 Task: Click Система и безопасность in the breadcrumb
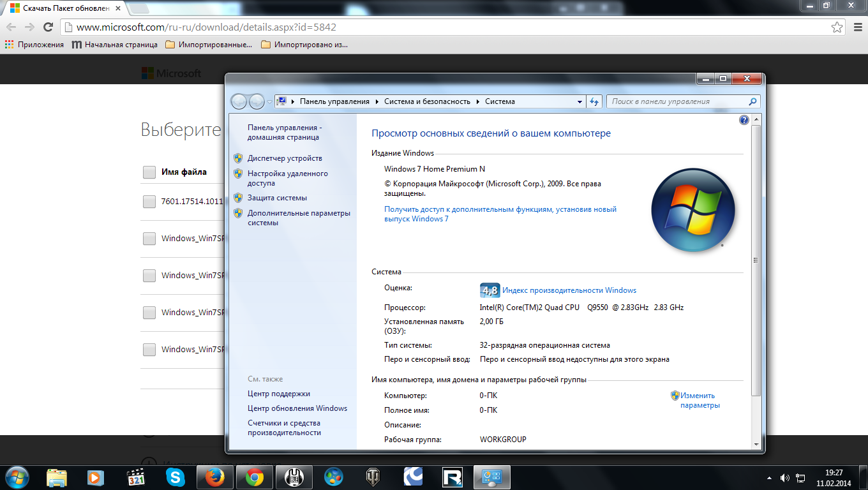click(x=427, y=101)
